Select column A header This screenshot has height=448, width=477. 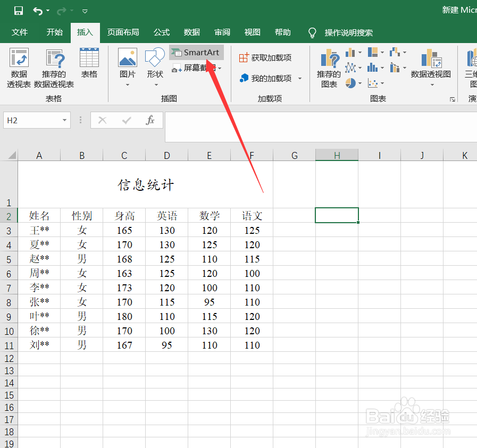coord(39,155)
